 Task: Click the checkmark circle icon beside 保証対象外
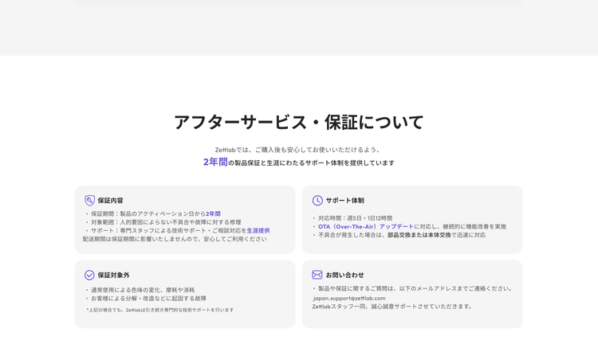point(89,275)
